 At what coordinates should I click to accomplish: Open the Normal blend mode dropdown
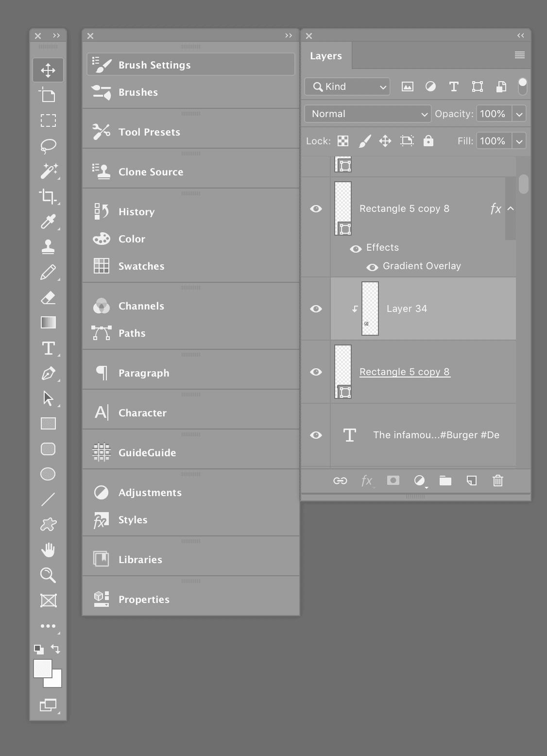pyautogui.click(x=368, y=114)
